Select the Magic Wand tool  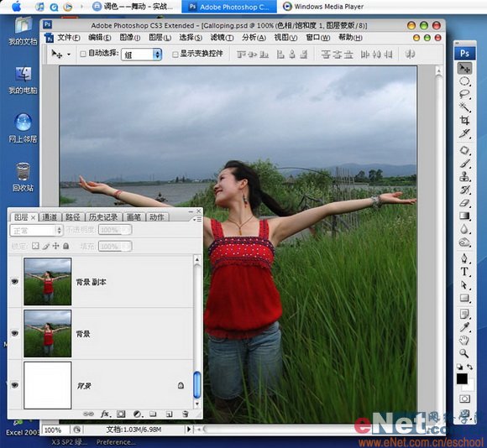464,107
